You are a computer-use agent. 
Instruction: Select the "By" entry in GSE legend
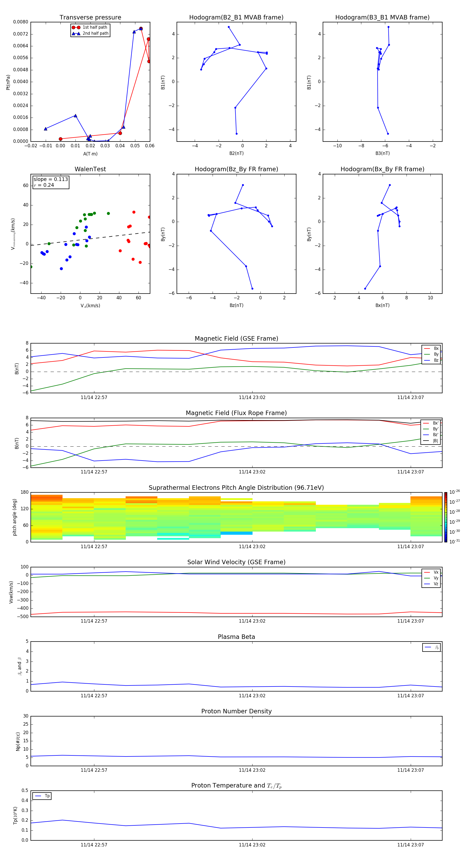(x=431, y=354)
